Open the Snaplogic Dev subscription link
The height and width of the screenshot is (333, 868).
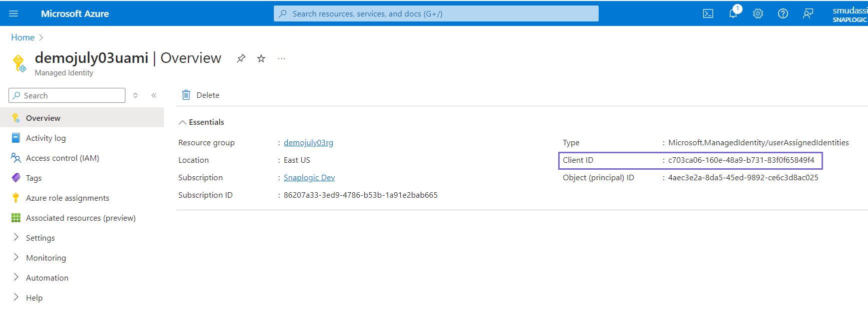[x=309, y=178]
